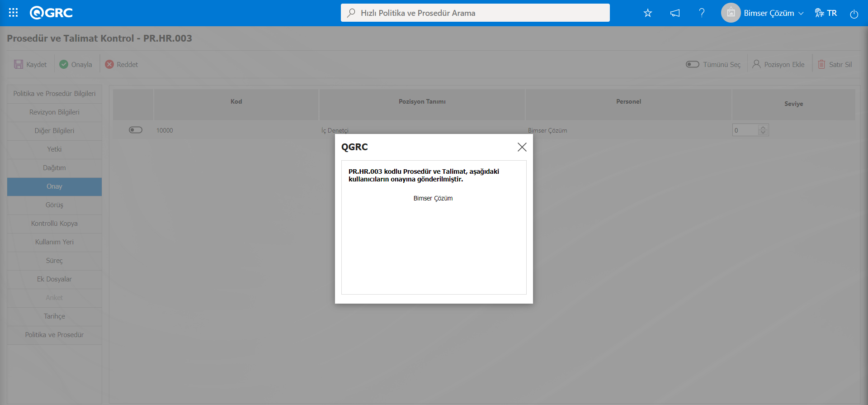Open the Tarihçe tab
Screen dimensions: 868x405
tap(54, 316)
